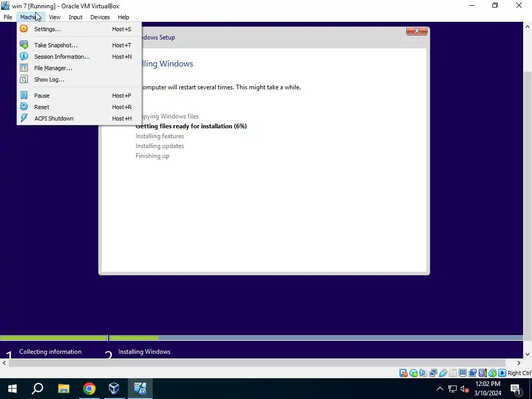This screenshot has width=532, height=399.
Task: Choose Show Log menu entry
Action: click(x=79, y=79)
